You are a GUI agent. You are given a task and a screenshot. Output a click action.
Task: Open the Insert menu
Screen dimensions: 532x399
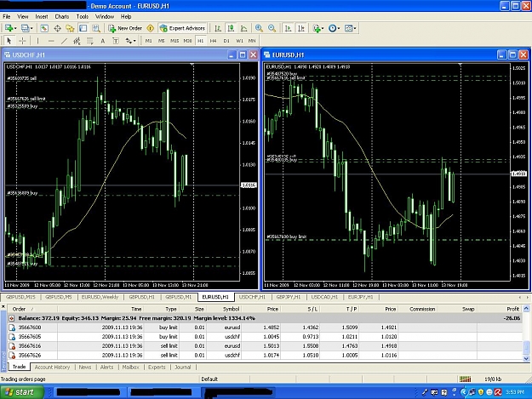point(42,17)
